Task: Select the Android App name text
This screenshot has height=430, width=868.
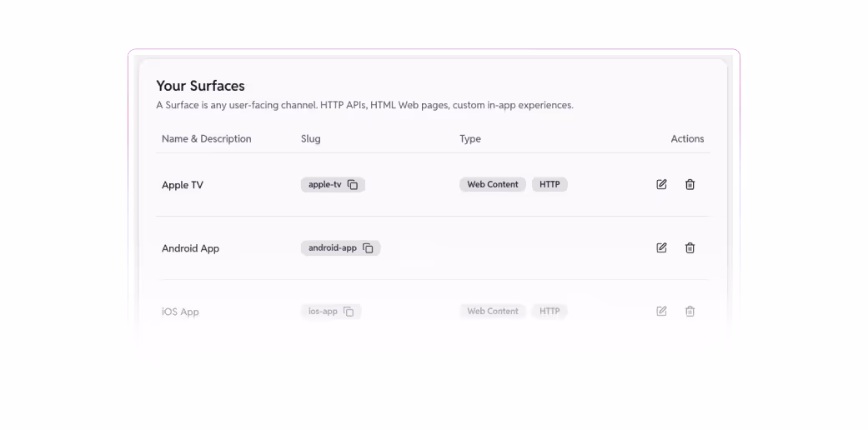Action: (x=190, y=248)
